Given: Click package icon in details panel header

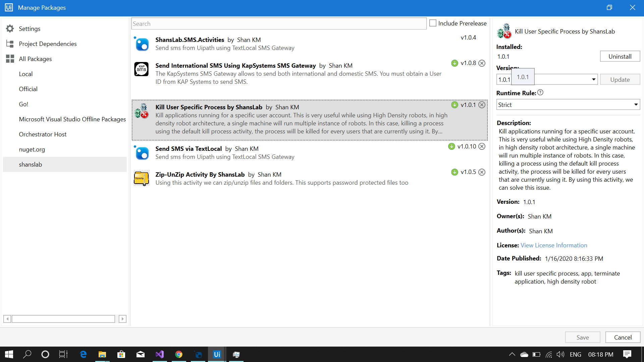Looking at the screenshot, I should point(504,31).
